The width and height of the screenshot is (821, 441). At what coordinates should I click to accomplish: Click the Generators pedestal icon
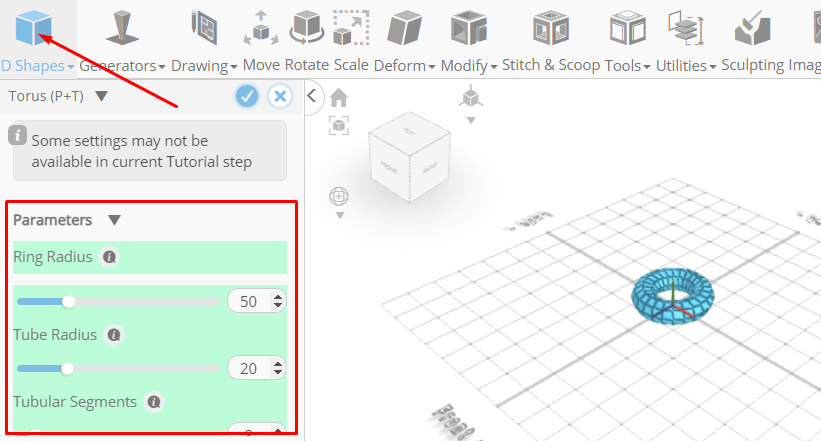pyautogui.click(x=122, y=28)
